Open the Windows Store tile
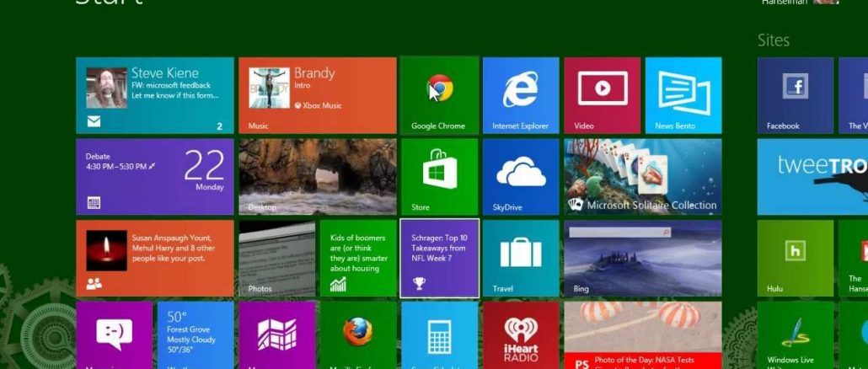This screenshot has height=369, width=868. (438, 176)
